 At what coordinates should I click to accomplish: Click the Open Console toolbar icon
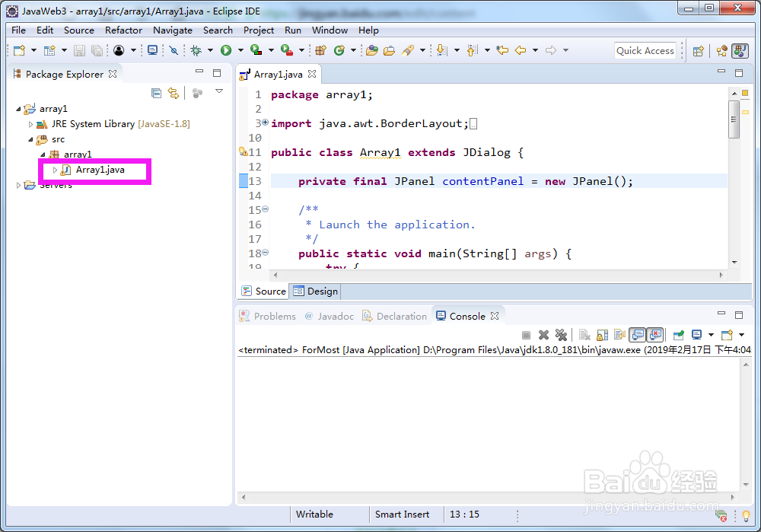tap(152, 50)
